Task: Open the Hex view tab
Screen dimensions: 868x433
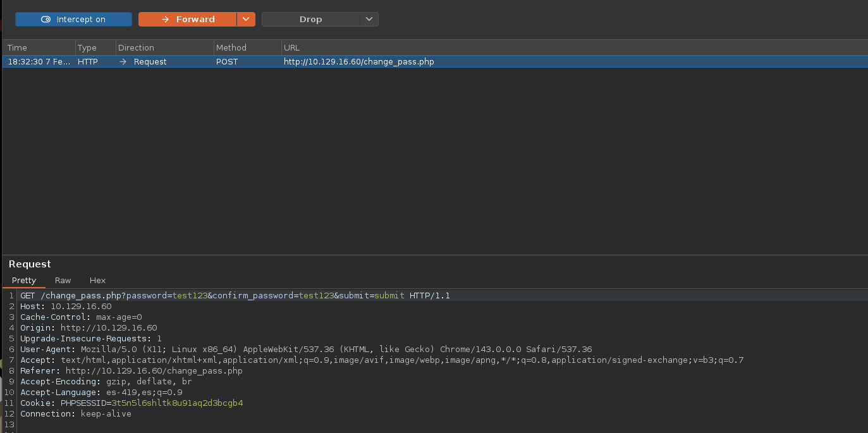Action: 98,281
